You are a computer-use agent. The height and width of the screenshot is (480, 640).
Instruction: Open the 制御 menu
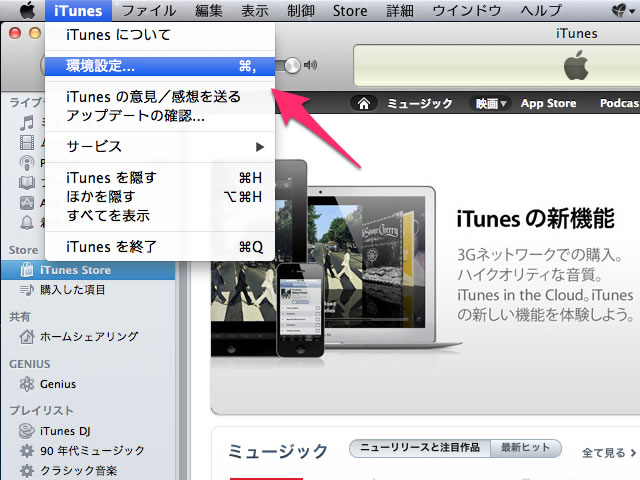301,11
